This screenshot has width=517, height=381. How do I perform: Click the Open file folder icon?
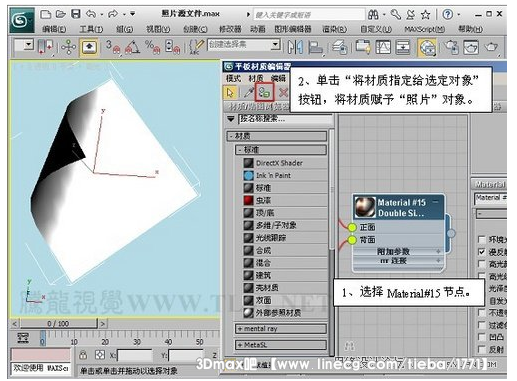coord(61,14)
